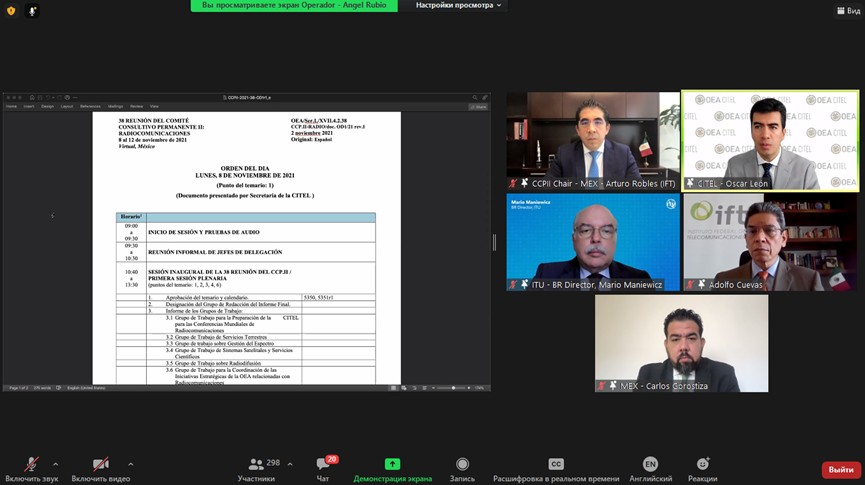The height and width of the screenshot is (485, 865).
Task: Click word count in Word status bar
Action: pos(42,388)
